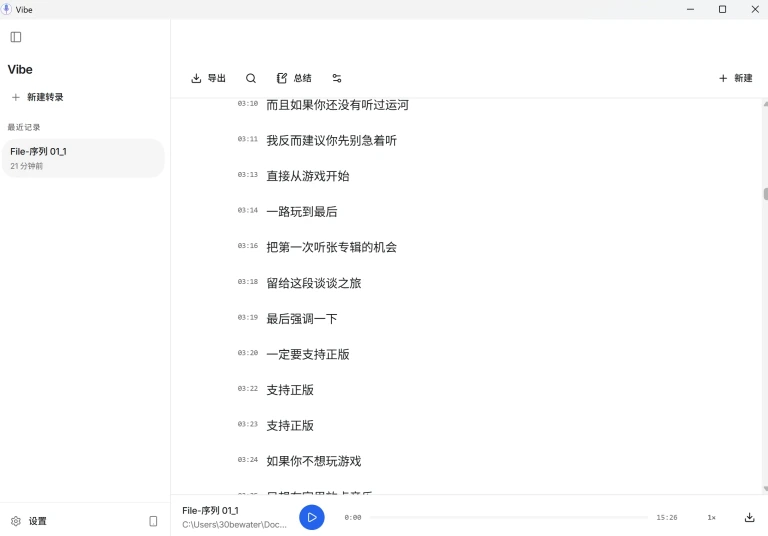Click the 03:14 timestamp
This screenshot has width=768, height=536.
coord(247,210)
